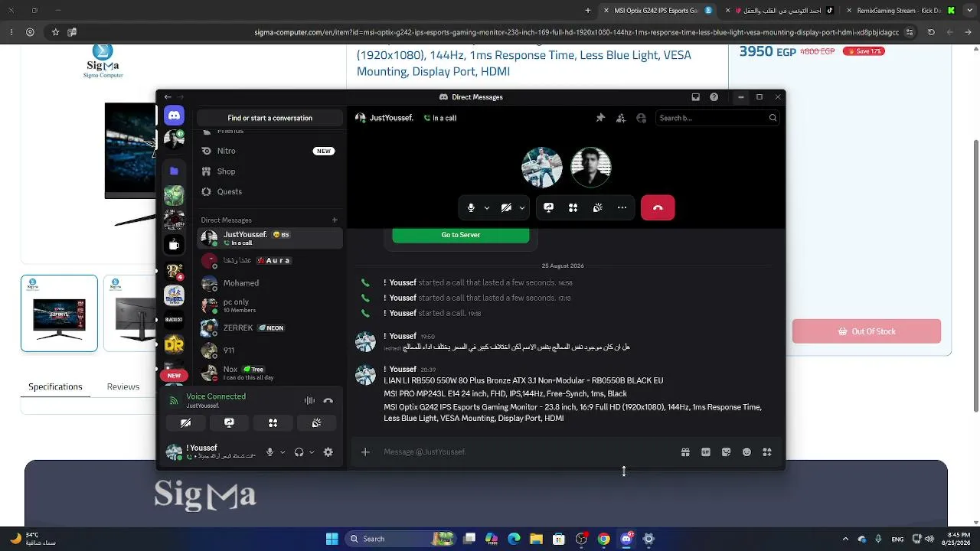Screen dimensions: 980x551
Task: Open Shop in Discord sidebar
Action: point(269,171)
